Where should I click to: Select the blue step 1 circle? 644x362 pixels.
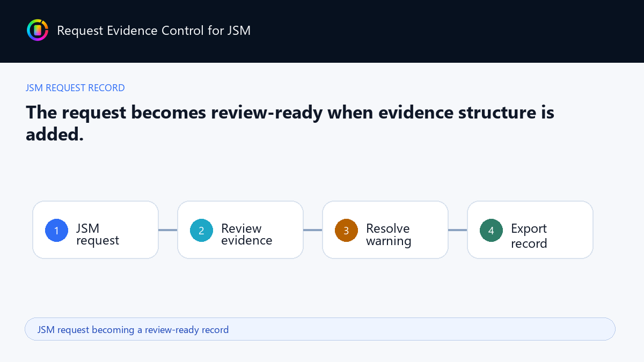pos(56,230)
